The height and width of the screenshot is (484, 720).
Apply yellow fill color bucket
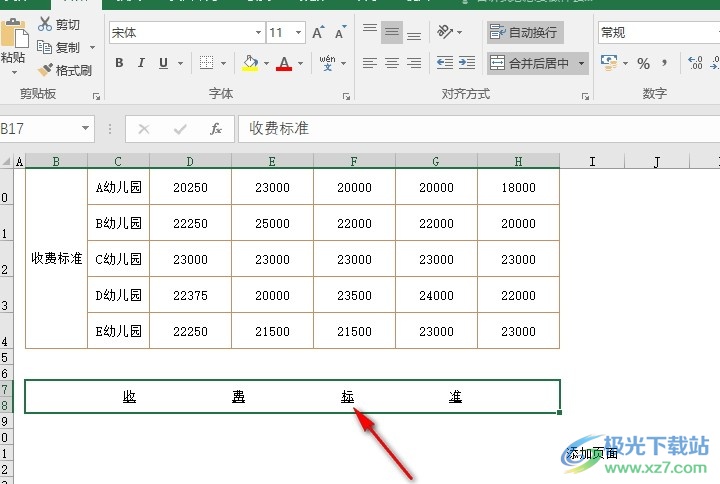coord(250,63)
